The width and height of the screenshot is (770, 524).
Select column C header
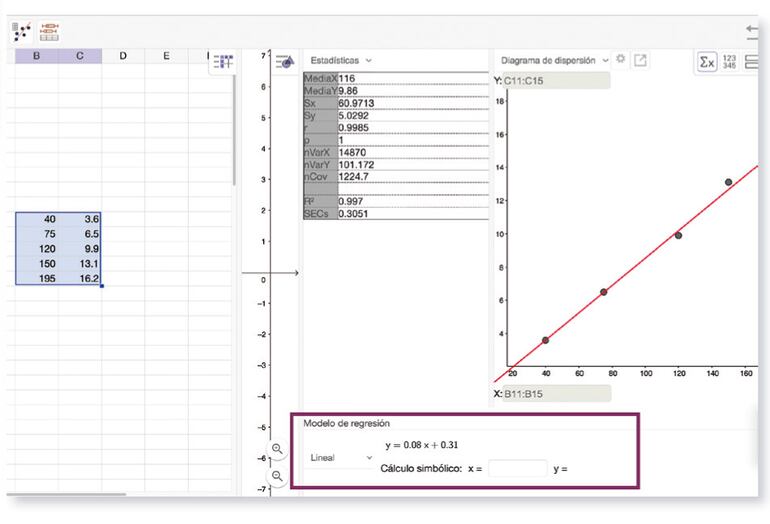pos(80,56)
